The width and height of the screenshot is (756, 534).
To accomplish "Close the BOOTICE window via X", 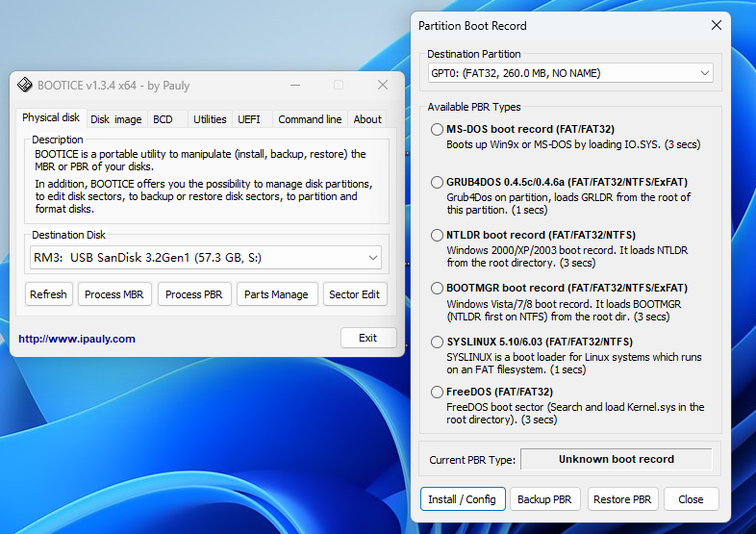I will (x=383, y=86).
